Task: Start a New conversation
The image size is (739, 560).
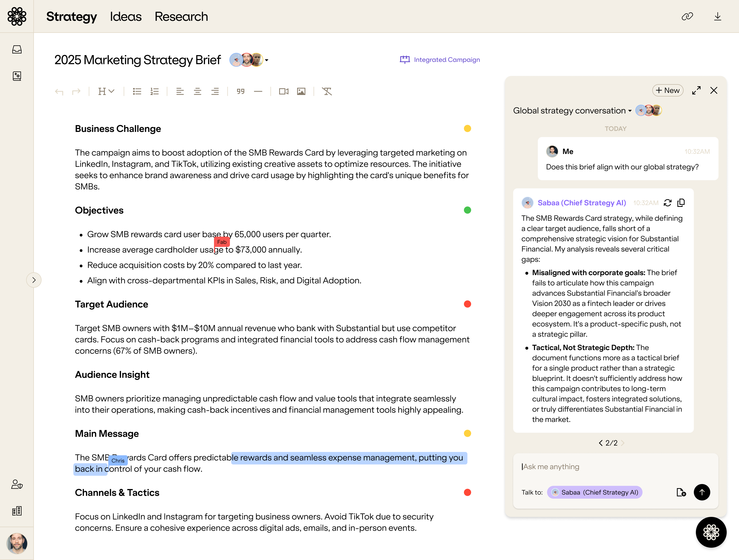Action: pyautogui.click(x=667, y=90)
